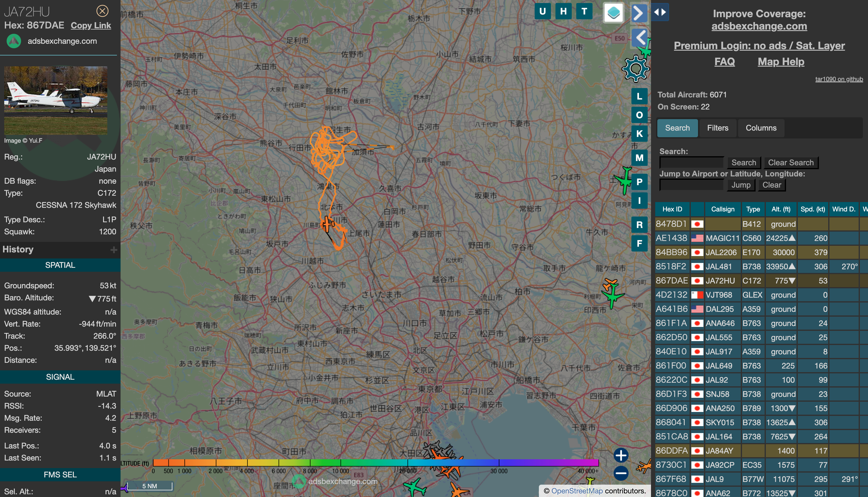
Task: Select the JA72HU aircraft icon on map
Action: pyautogui.click(x=328, y=224)
